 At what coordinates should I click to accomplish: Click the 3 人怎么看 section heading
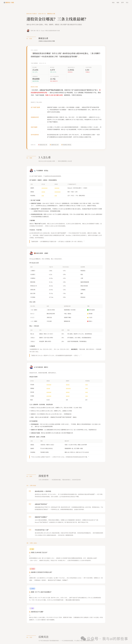[x=44, y=157]
